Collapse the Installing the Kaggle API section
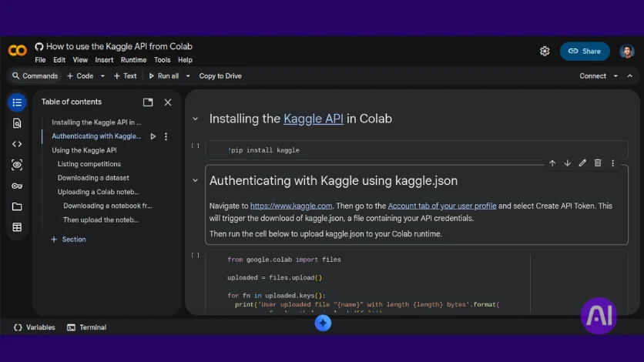 pyautogui.click(x=195, y=119)
